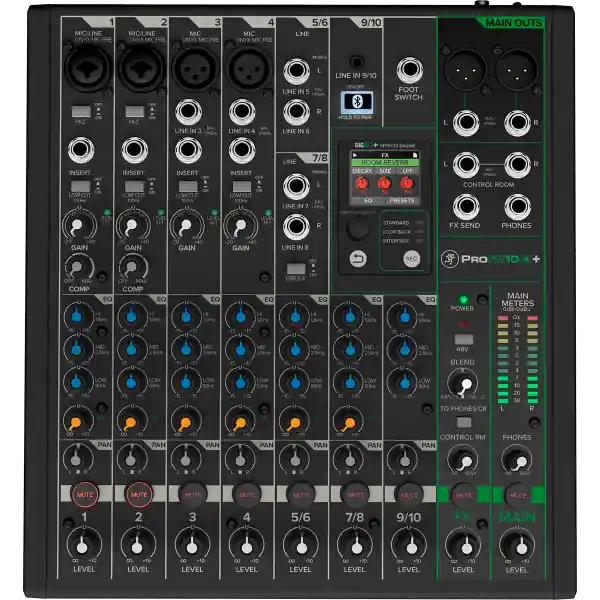Image resolution: width=600 pixels, height=600 pixels.
Task: Click the channel 1 INSERT jack
Action: [81, 150]
